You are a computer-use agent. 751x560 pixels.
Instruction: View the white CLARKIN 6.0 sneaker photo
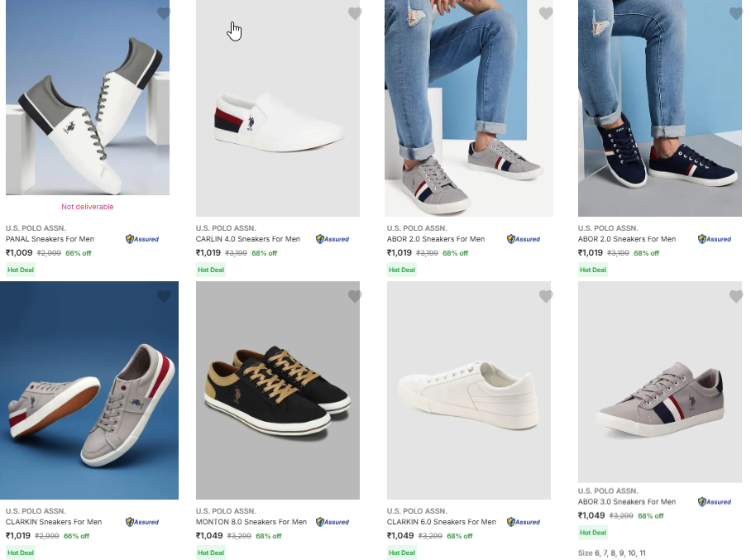468,390
